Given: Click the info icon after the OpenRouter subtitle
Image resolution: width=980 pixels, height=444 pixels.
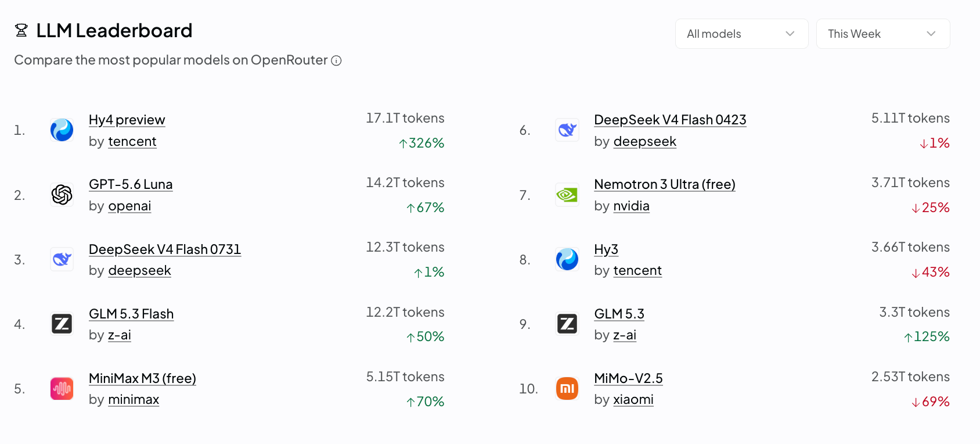Looking at the screenshot, I should click(x=336, y=60).
